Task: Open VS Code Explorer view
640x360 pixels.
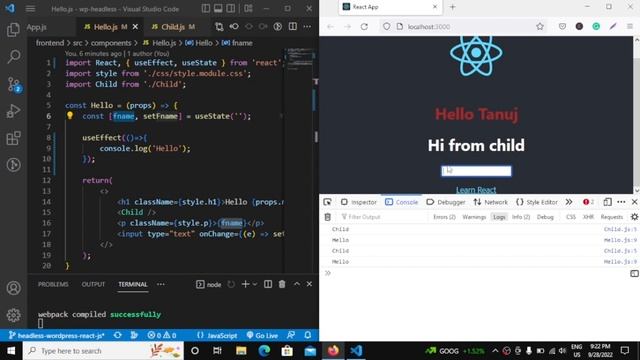Action: click(x=13, y=29)
